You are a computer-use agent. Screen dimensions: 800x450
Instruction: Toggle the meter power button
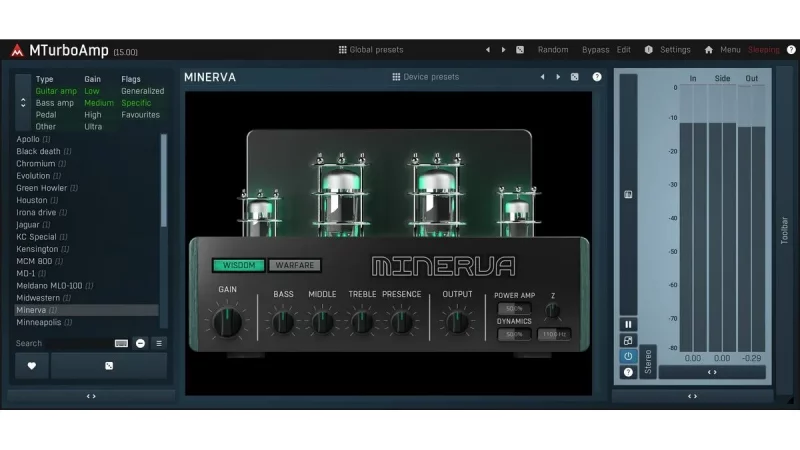[628, 356]
